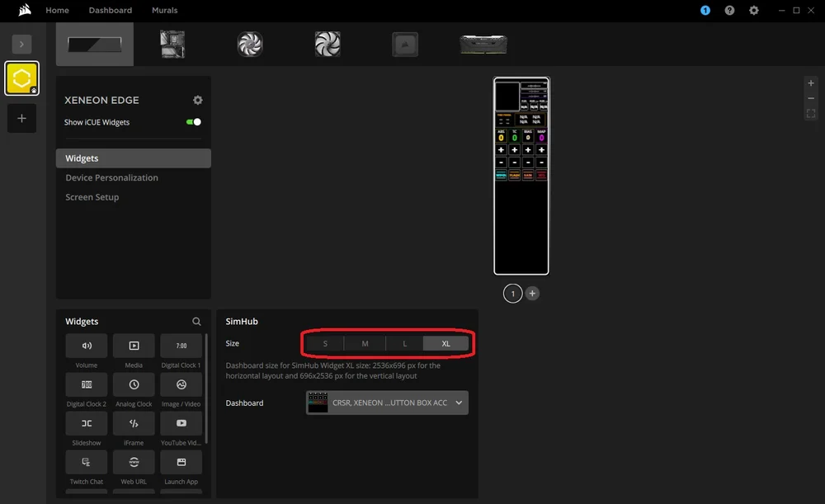Select the Analog Clock widget
The height and width of the screenshot is (504, 825).
point(134,384)
